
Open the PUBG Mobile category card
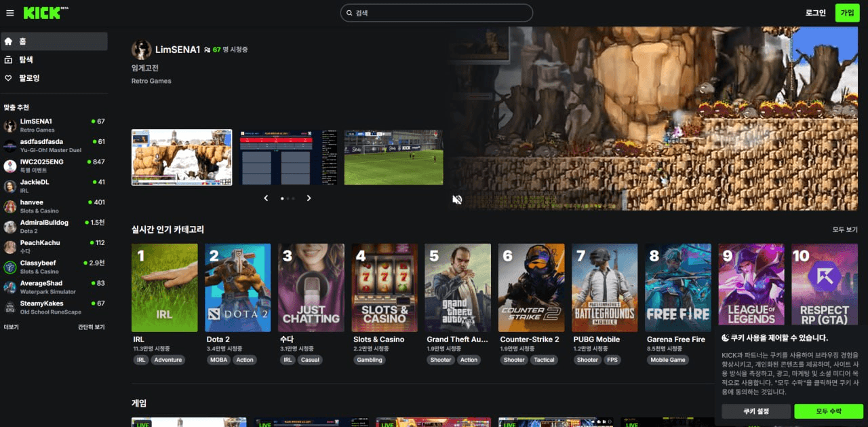(x=605, y=288)
